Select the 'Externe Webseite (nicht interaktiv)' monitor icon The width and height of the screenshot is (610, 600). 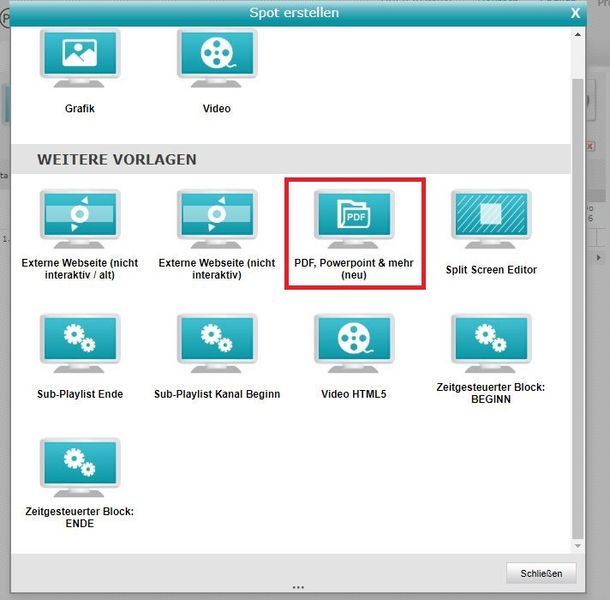pyautogui.click(x=217, y=219)
